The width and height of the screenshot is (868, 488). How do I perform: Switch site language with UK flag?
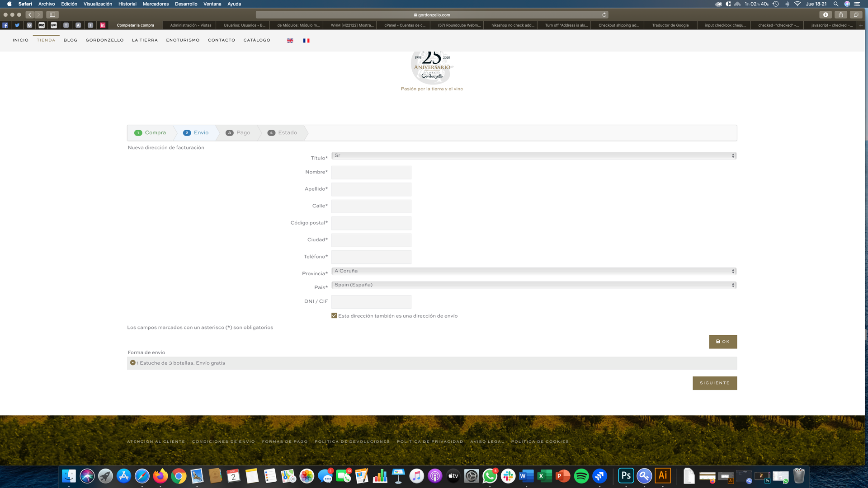[x=290, y=41]
